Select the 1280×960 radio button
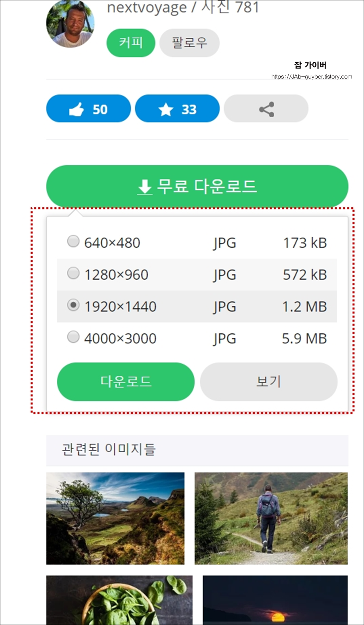 click(x=73, y=273)
